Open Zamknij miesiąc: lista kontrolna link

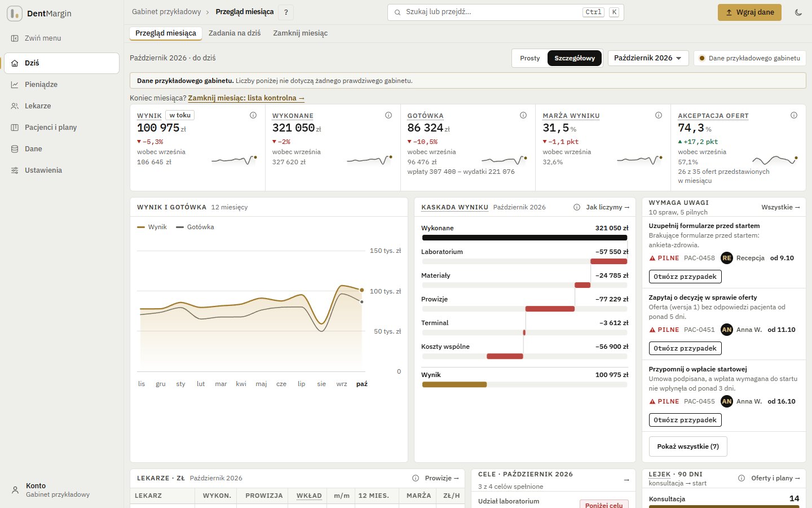point(246,98)
